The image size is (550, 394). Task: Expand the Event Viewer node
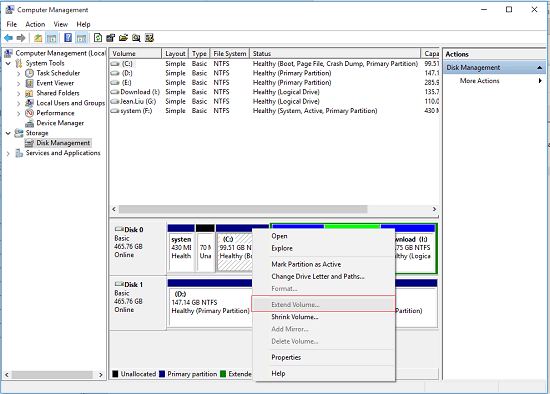pos(19,84)
